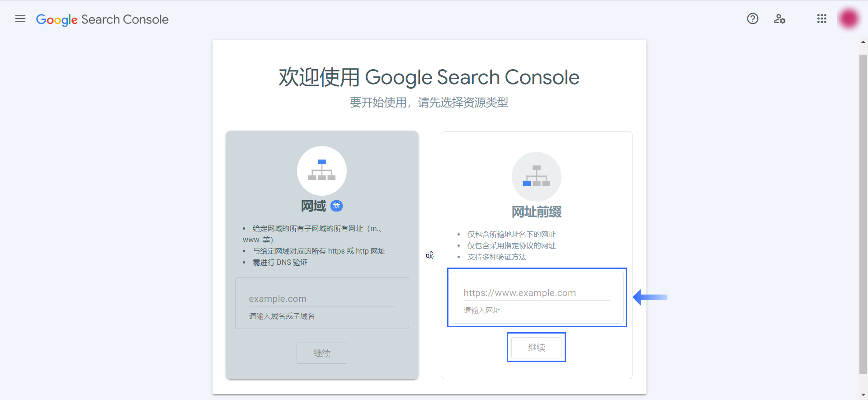Focus the example.com domain input field
Viewport: 868px width, 400px height.
(322, 299)
